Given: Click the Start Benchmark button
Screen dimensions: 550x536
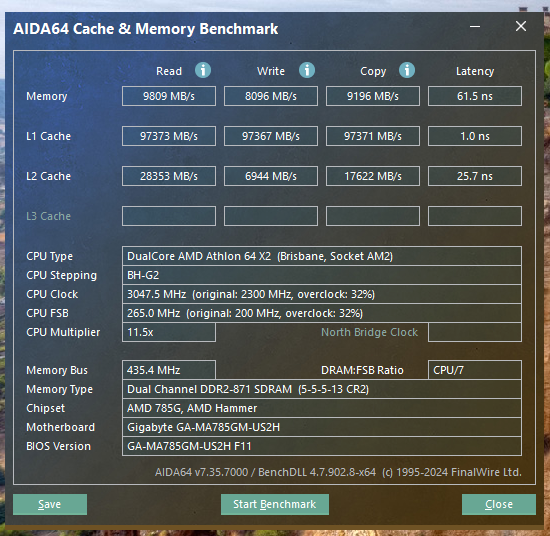Looking at the screenshot, I should point(275,504).
